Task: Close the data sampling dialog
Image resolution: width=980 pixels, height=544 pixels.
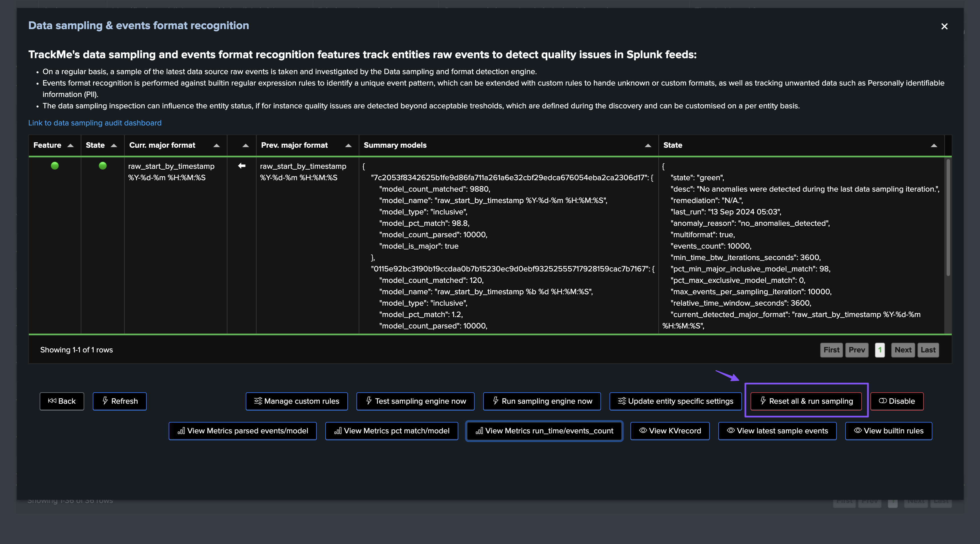Action: 944,26
